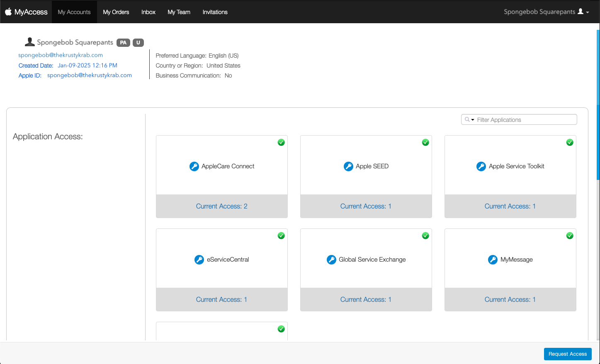Click the Business Communication value No
This screenshot has width=600, height=364.
click(228, 75)
